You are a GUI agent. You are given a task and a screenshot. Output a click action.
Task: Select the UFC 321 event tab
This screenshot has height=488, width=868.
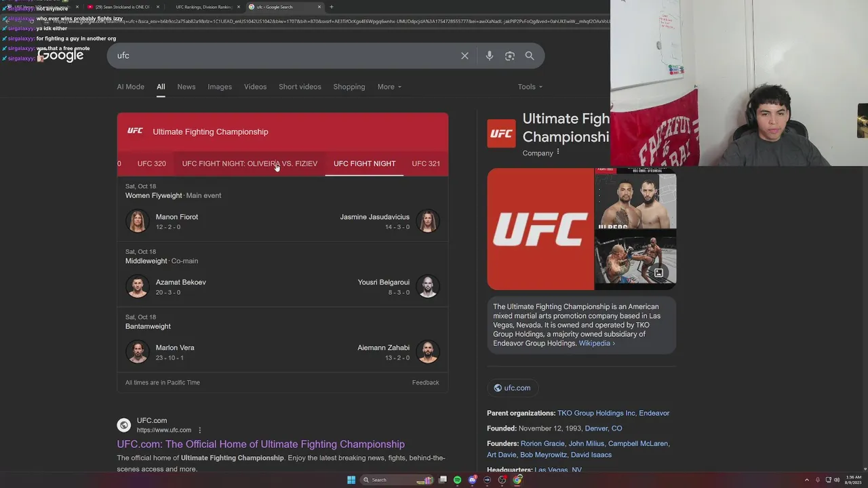(426, 163)
